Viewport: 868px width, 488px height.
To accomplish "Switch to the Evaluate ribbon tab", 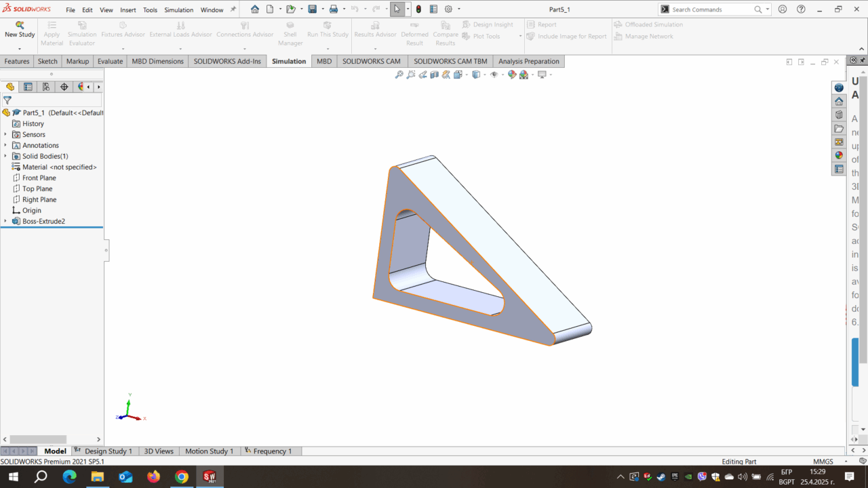I will [110, 61].
